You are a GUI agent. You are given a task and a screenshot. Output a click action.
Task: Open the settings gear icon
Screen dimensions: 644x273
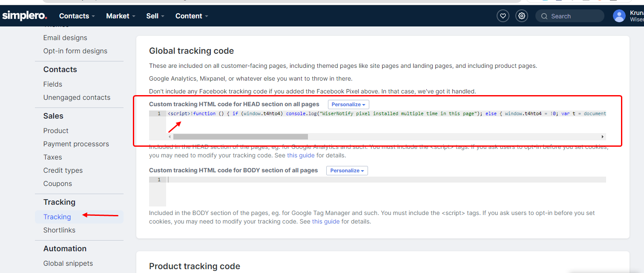point(522,16)
